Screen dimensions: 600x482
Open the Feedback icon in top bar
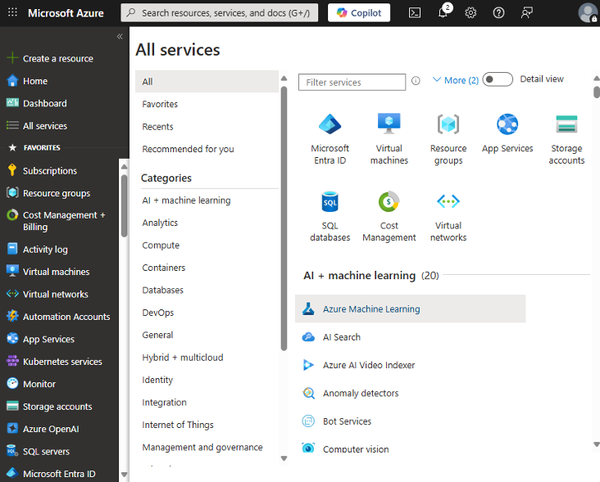[x=527, y=13]
